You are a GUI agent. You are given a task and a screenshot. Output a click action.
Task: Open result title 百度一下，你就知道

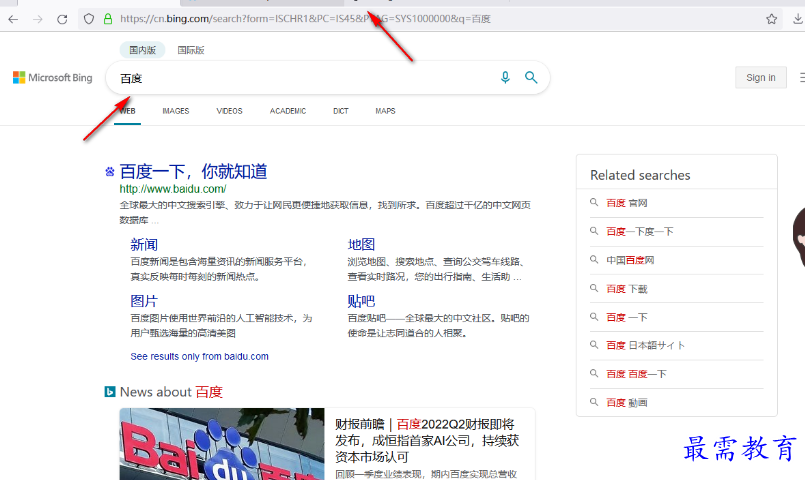(194, 171)
